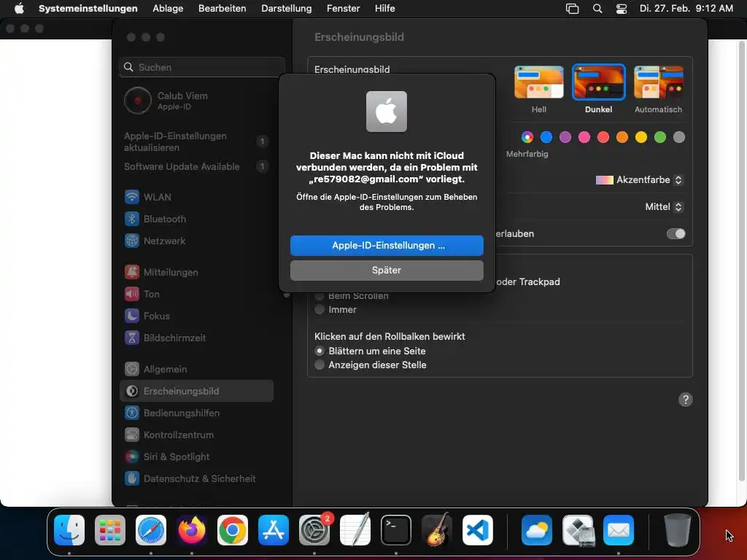Open the Mittel size dropdown
Viewport: 747px width, 560px height.
click(664, 207)
